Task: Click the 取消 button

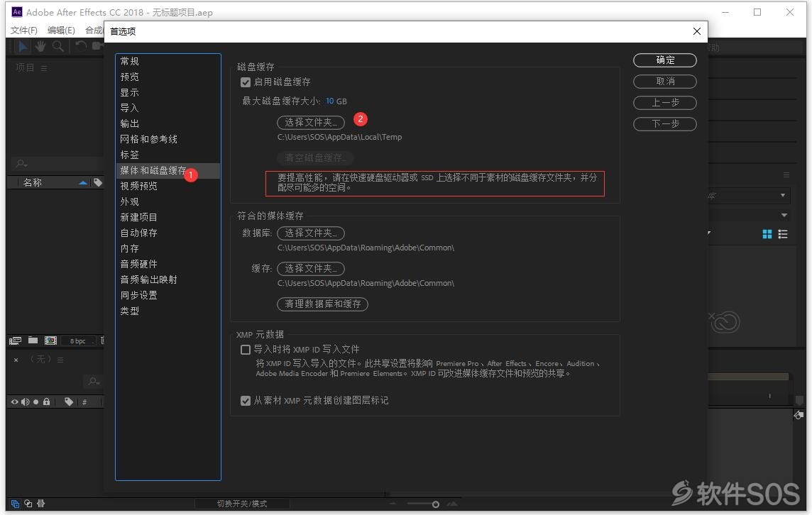Action: 665,82
